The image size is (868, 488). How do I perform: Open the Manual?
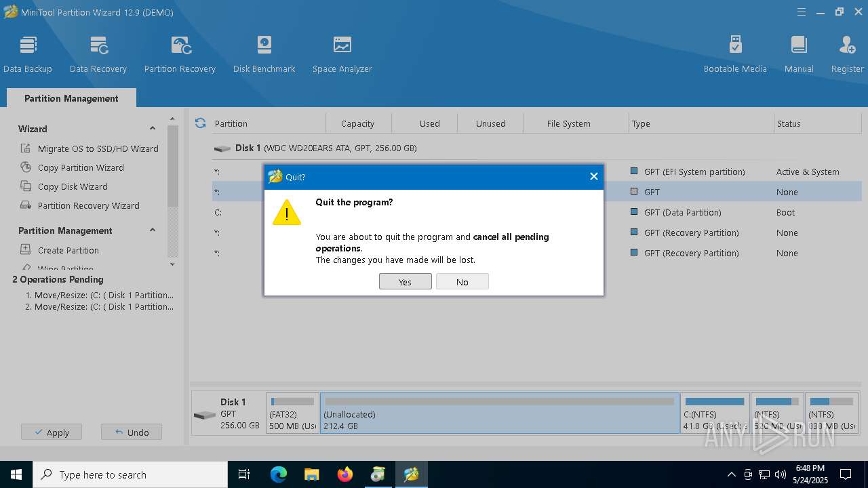click(x=799, y=54)
